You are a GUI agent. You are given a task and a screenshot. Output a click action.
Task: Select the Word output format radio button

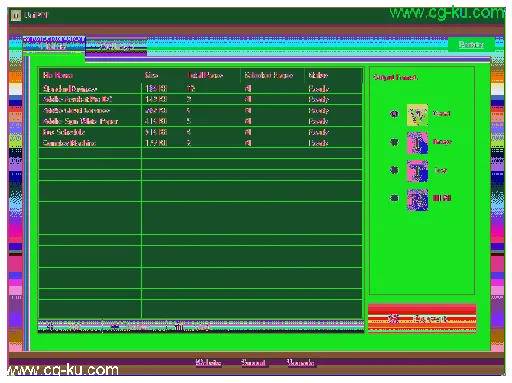(x=394, y=114)
